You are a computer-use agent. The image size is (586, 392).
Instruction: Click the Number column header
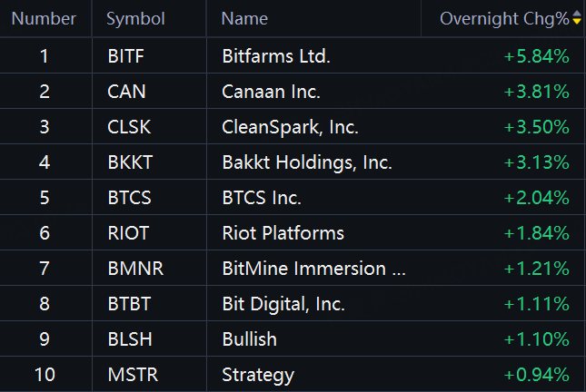pyautogui.click(x=44, y=19)
